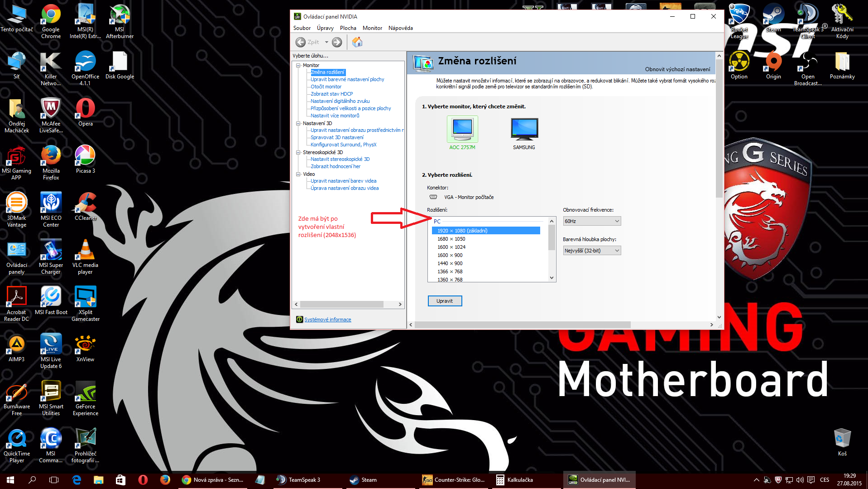Open Zobrazit stav HDCP task
Viewport: 868px width, 489px height.
pos(331,94)
